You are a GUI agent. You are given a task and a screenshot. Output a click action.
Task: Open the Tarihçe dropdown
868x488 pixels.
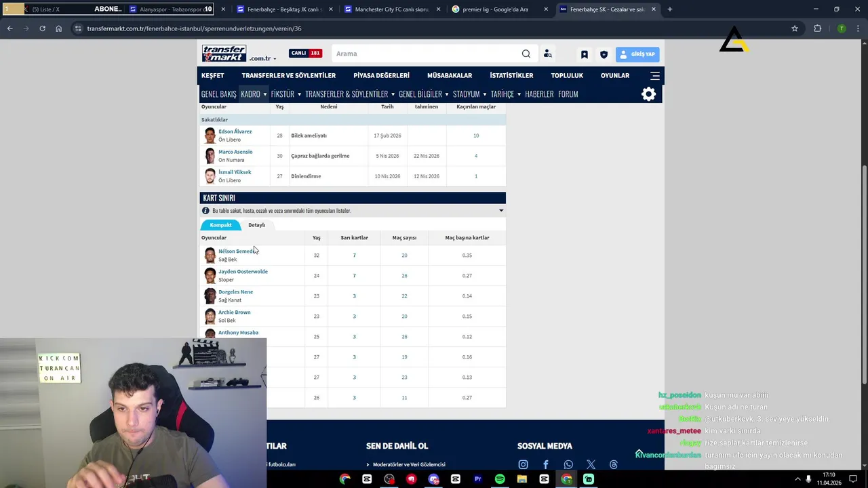tap(506, 94)
